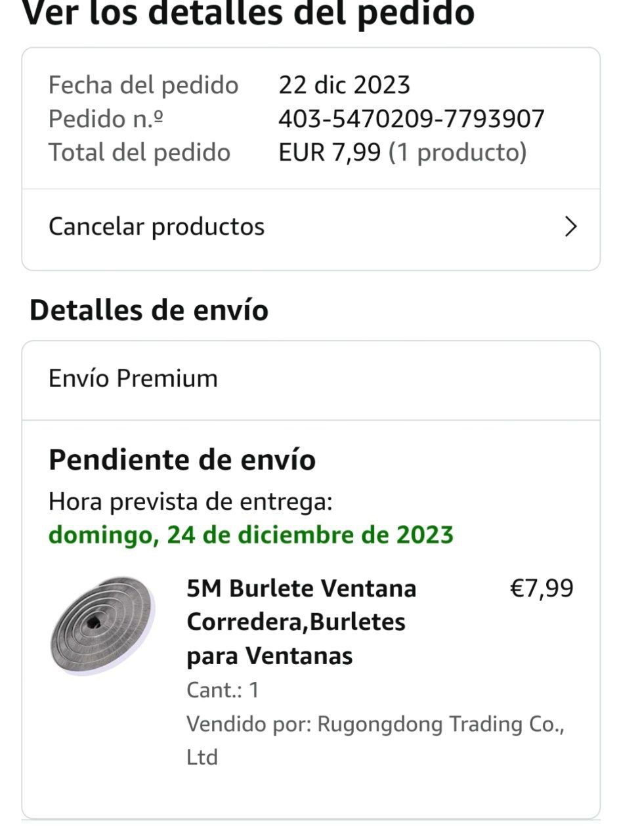The width and height of the screenshot is (619, 840).
Task: Tap the gray burlete product thumbnail
Action: 103,626
